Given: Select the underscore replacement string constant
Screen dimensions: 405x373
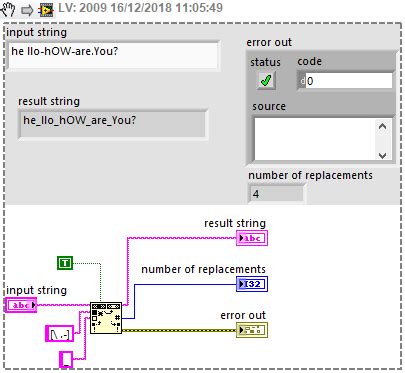Looking at the screenshot, I should coord(66,360).
